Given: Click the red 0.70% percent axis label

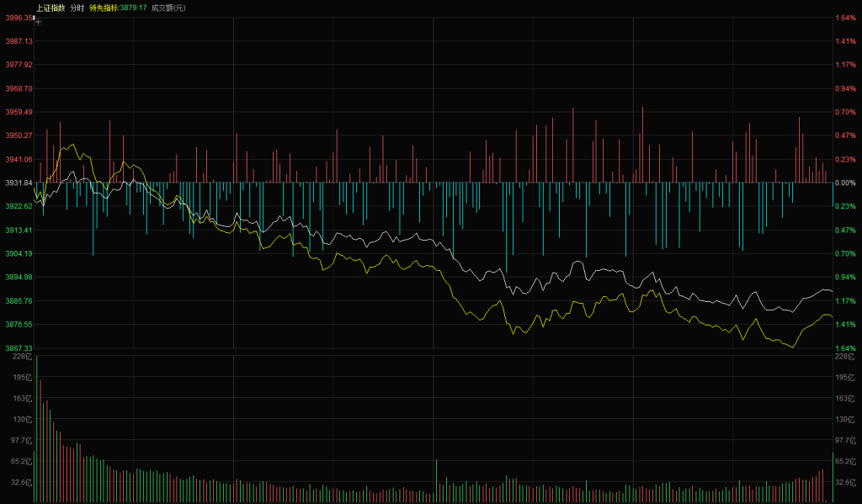Looking at the screenshot, I should click(844, 112).
